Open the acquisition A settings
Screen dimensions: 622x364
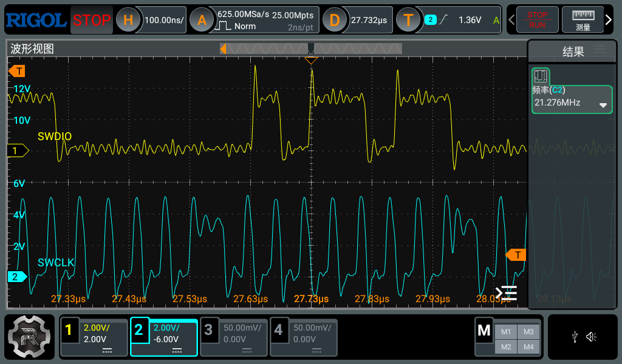tap(202, 20)
